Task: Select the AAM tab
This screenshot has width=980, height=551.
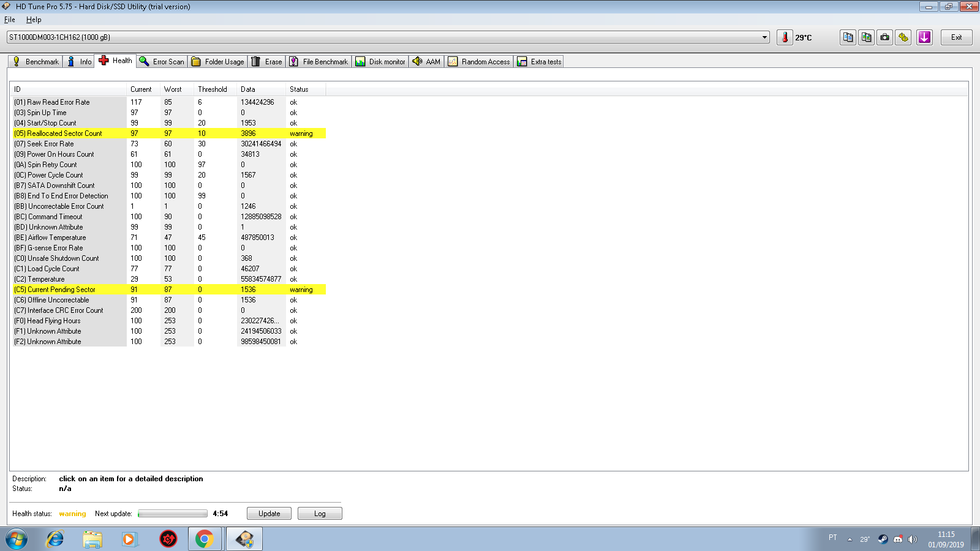Action: point(426,61)
